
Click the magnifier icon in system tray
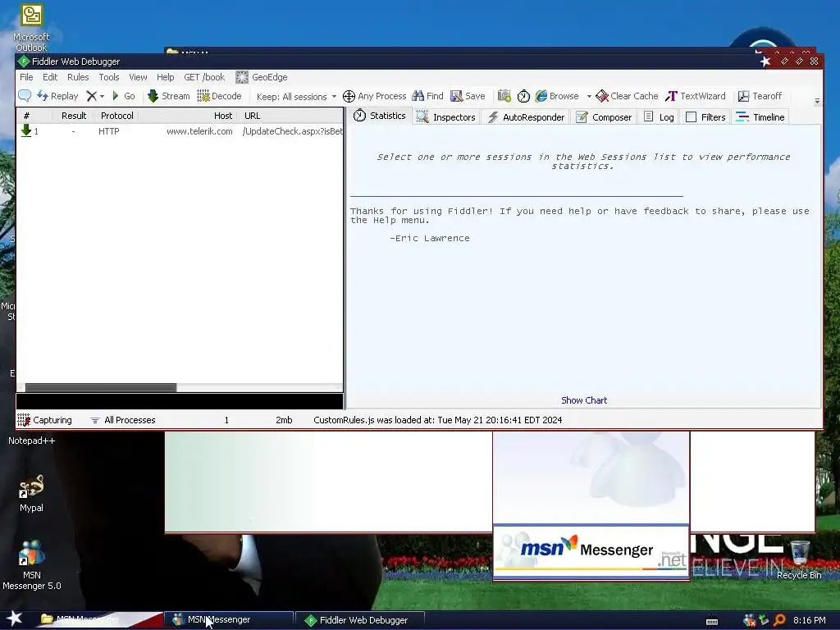pos(779,620)
